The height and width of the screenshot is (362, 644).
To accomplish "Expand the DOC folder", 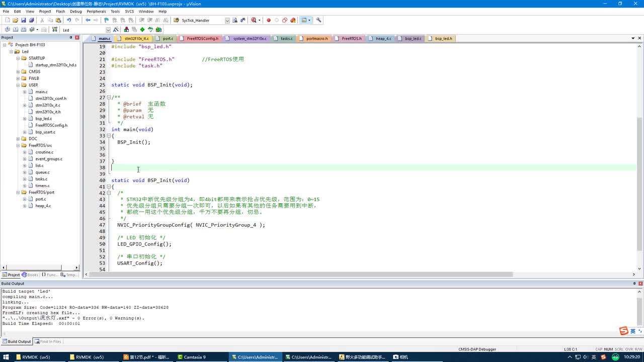I will click(18, 139).
